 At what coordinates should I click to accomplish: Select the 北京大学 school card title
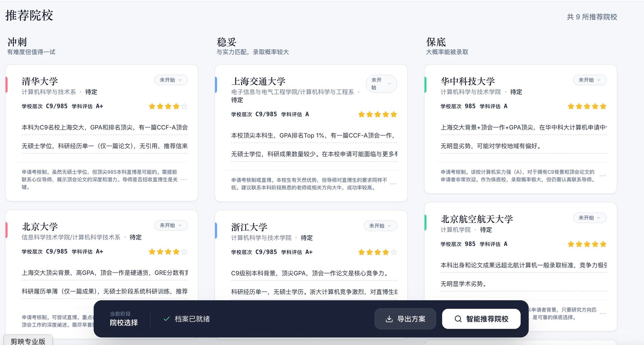40,226
